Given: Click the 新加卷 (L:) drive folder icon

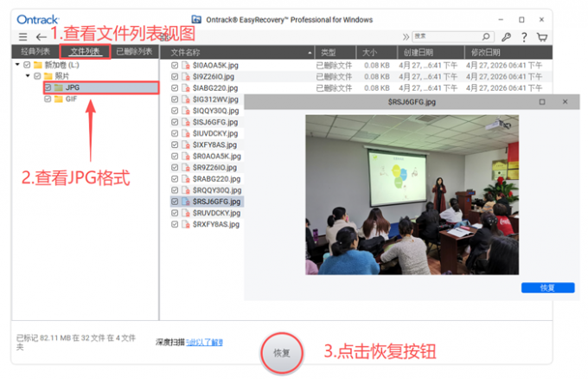Looking at the screenshot, I should click(x=38, y=65).
